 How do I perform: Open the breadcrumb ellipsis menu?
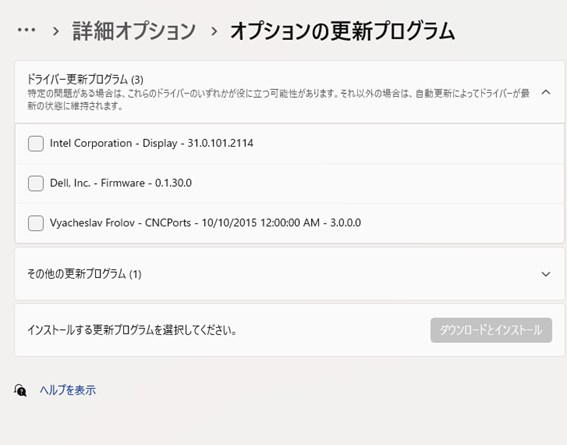click(26, 30)
